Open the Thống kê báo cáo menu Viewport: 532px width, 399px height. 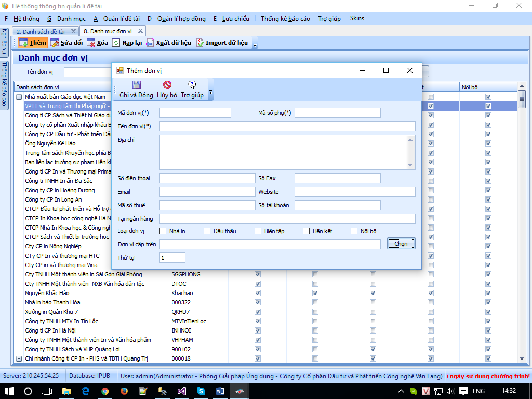(x=285, y=19)
